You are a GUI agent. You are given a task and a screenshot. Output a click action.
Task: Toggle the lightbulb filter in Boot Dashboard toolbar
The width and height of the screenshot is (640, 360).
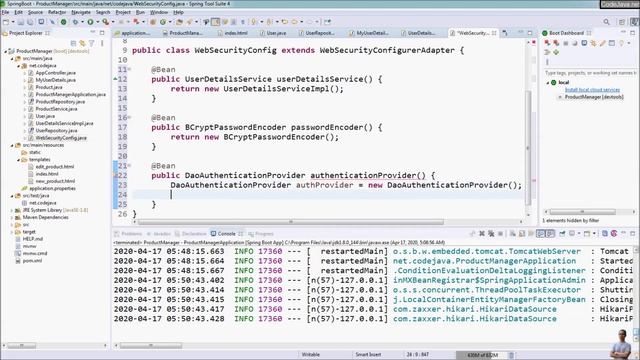point(621,43)
